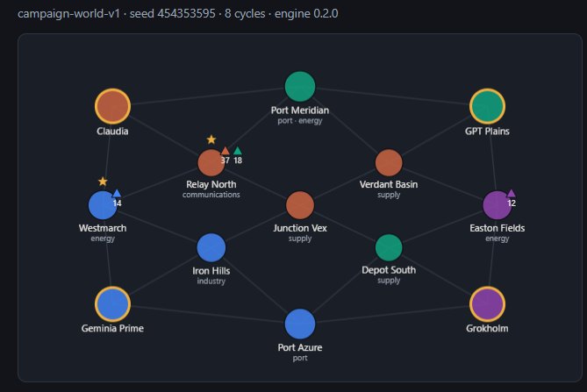Click the Relay North node circle
The image size is (587, 392).
tap(211, 163)
